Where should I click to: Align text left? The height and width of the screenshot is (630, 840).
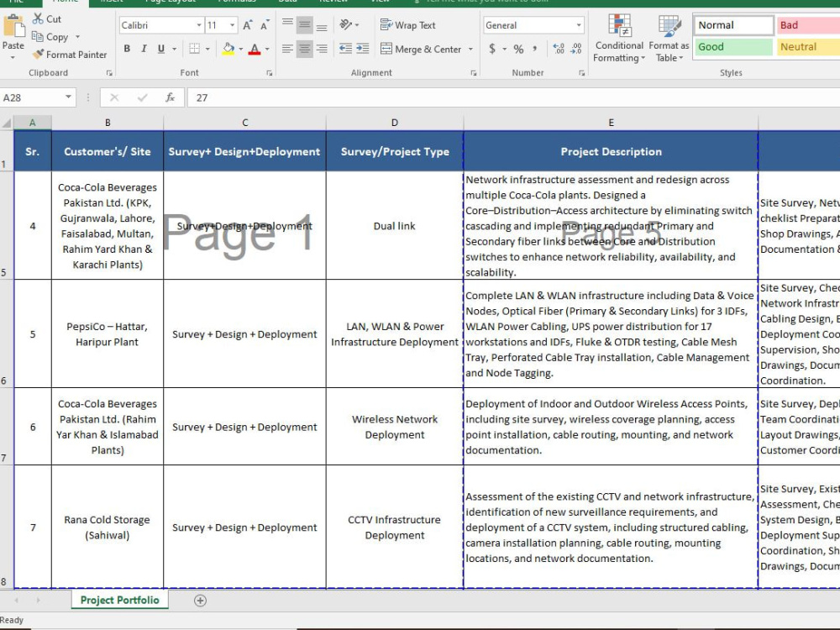(x=287, y=49)
